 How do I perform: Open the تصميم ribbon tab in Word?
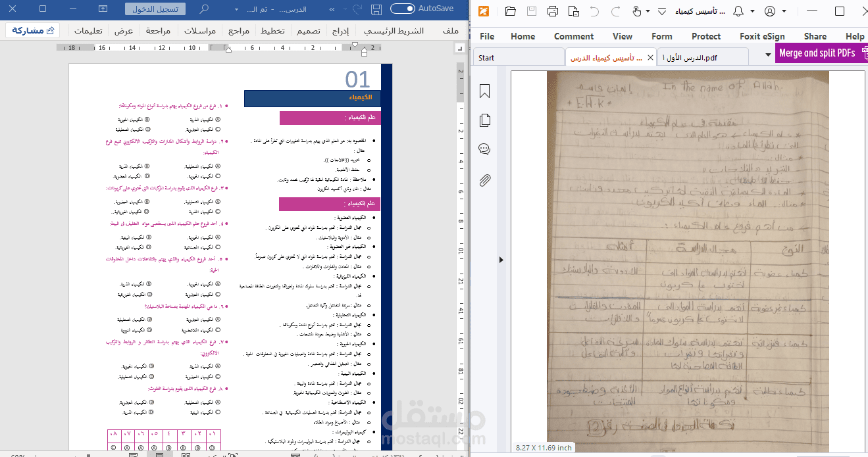308,30
